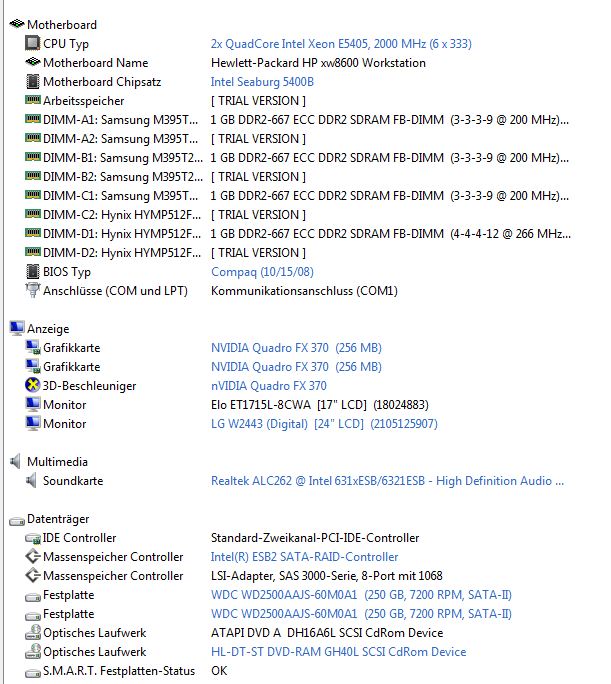The height and width of the screenshot is (684, 611).
Task: Click the DIMM-D2 Hynix memory icon
Action: [33, 252]
